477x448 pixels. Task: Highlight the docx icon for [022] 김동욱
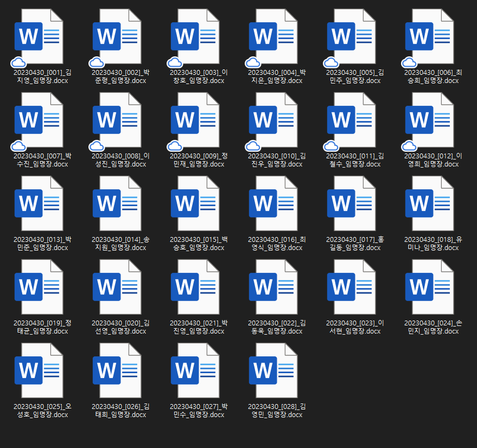pos(274,287)
